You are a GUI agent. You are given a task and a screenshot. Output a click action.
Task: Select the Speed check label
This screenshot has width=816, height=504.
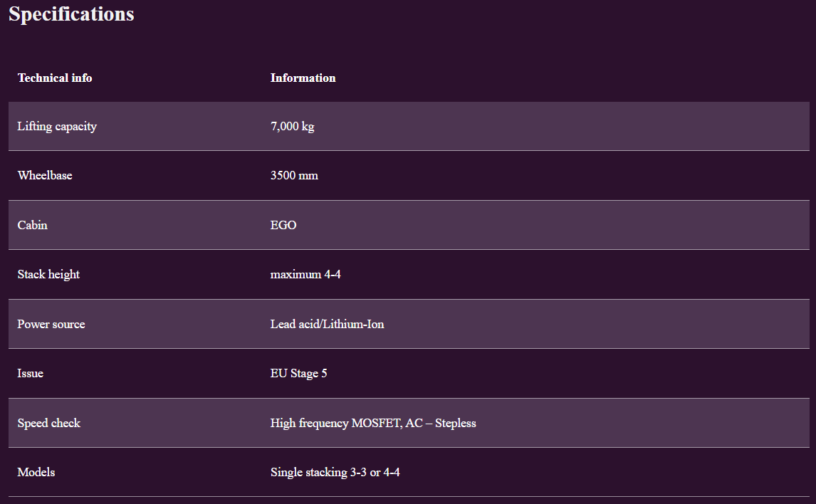pos(49,423)
